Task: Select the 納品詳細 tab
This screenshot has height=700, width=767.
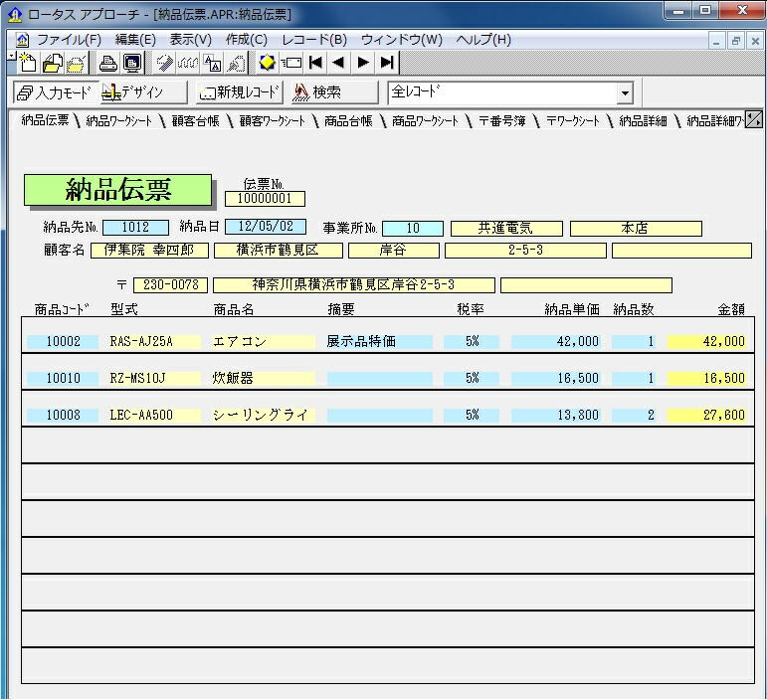Action: pos(643,120)
